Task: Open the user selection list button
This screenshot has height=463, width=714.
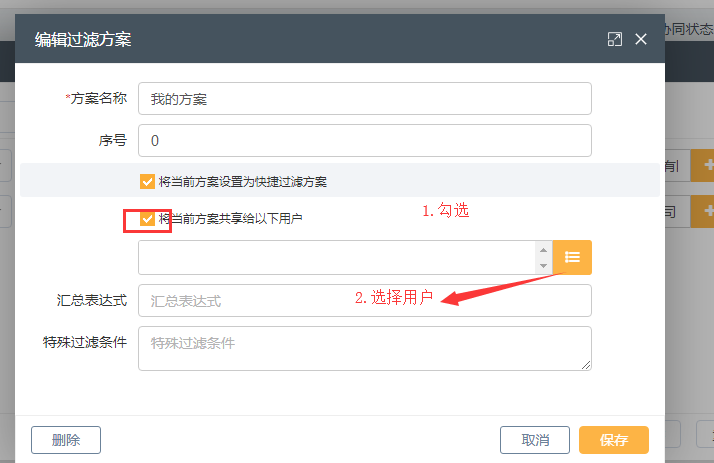Action: click(572, 257)
